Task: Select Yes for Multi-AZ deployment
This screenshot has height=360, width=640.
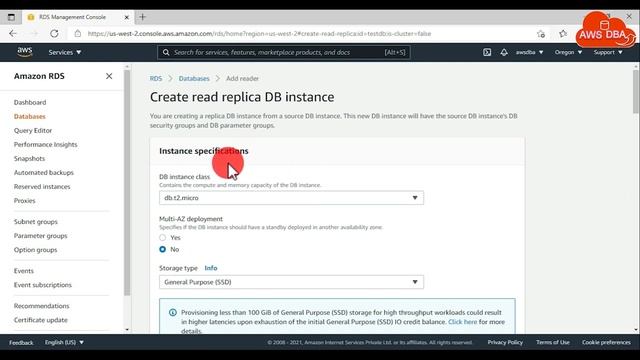Action: pyautogui.click(x=162, y=238)
